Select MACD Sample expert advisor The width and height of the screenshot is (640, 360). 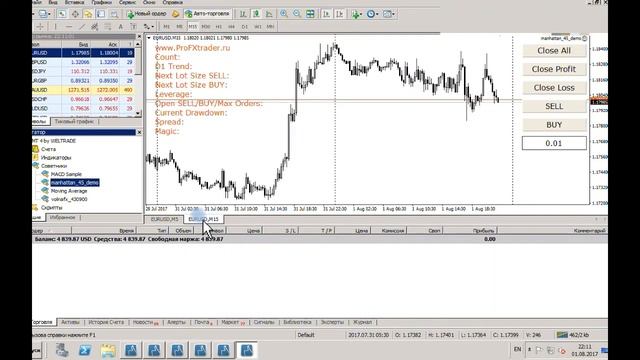click(x=66, y=174)
